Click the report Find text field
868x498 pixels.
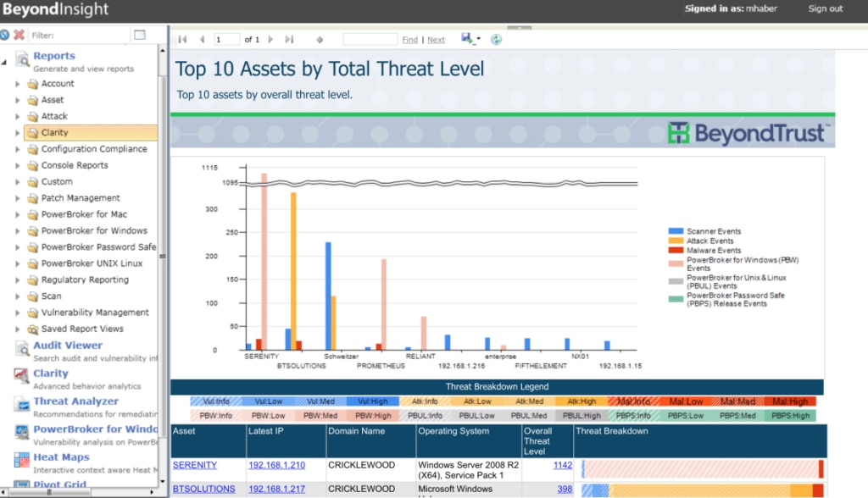click(x=370, y=39)
